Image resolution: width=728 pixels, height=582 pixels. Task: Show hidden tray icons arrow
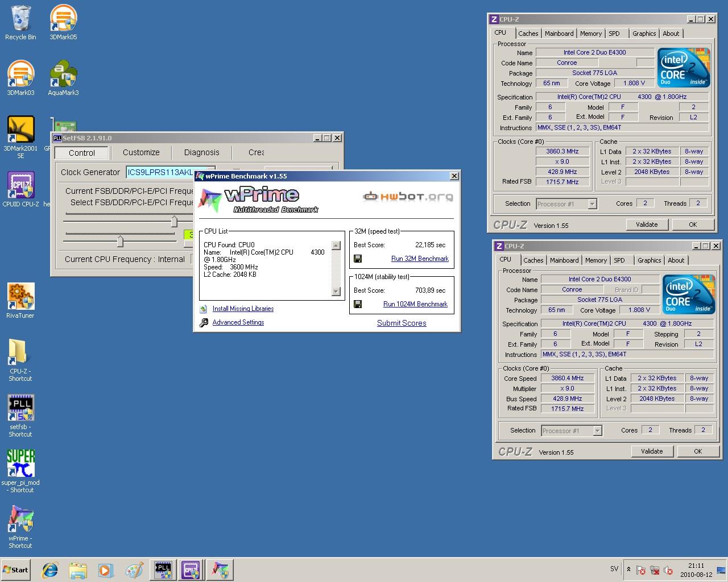[628, 569]
